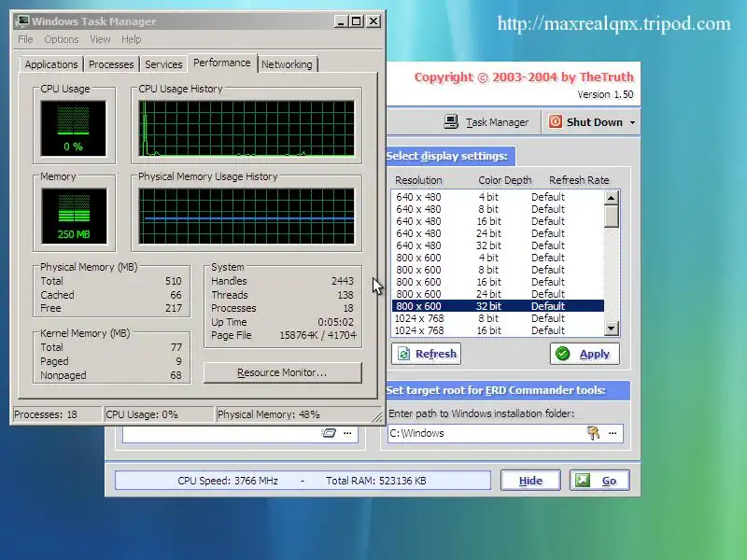
Task: Select 1024 x 768 16 bit resolution
Action: [x=498, y=330]
